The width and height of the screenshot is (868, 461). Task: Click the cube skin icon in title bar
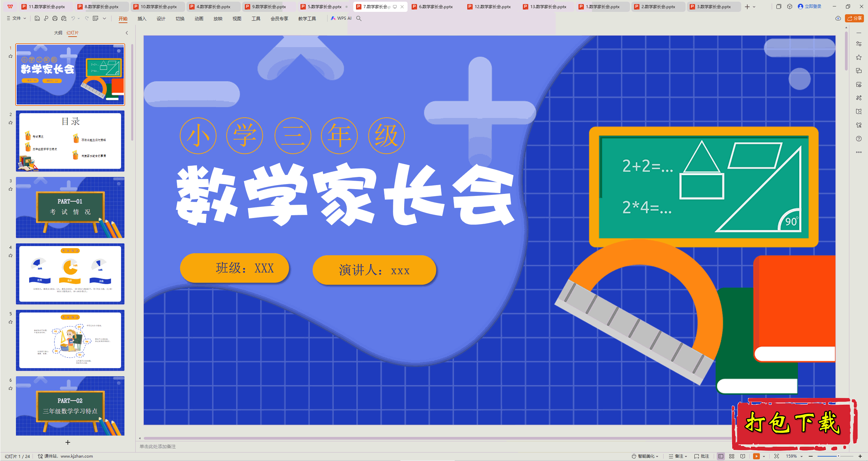click(790, 6)
